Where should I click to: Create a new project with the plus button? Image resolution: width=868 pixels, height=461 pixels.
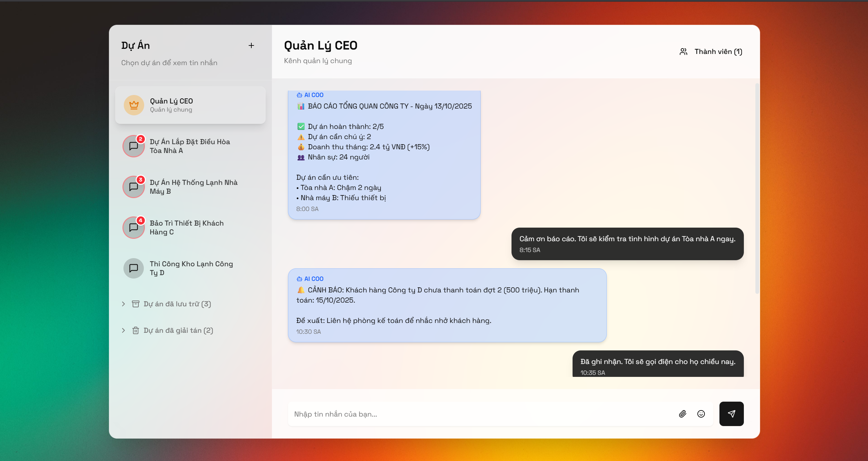click(x=251, y=45)
